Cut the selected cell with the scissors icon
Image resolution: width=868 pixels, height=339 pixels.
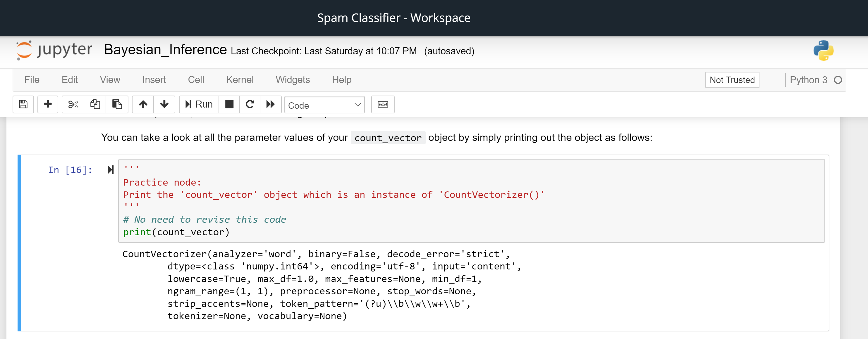pos(73,104)
